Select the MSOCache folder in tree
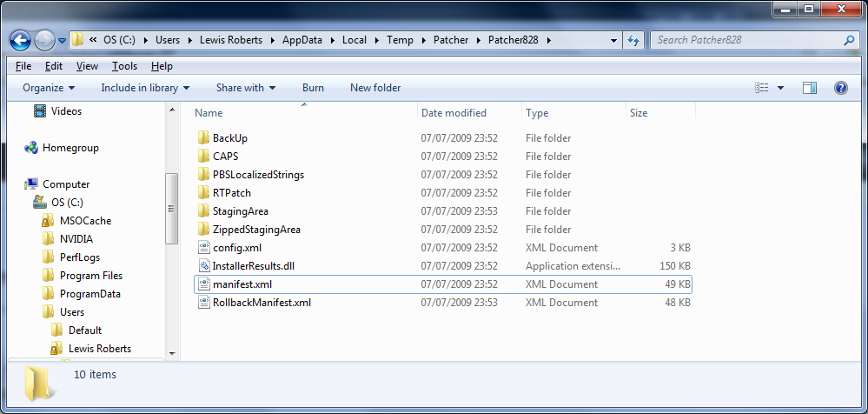 click(77, 221)
